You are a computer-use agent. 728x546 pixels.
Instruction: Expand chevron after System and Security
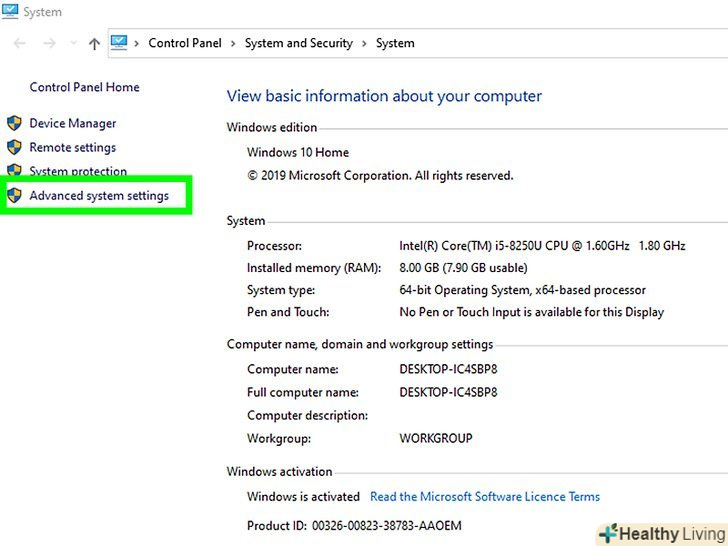point(364,44)
